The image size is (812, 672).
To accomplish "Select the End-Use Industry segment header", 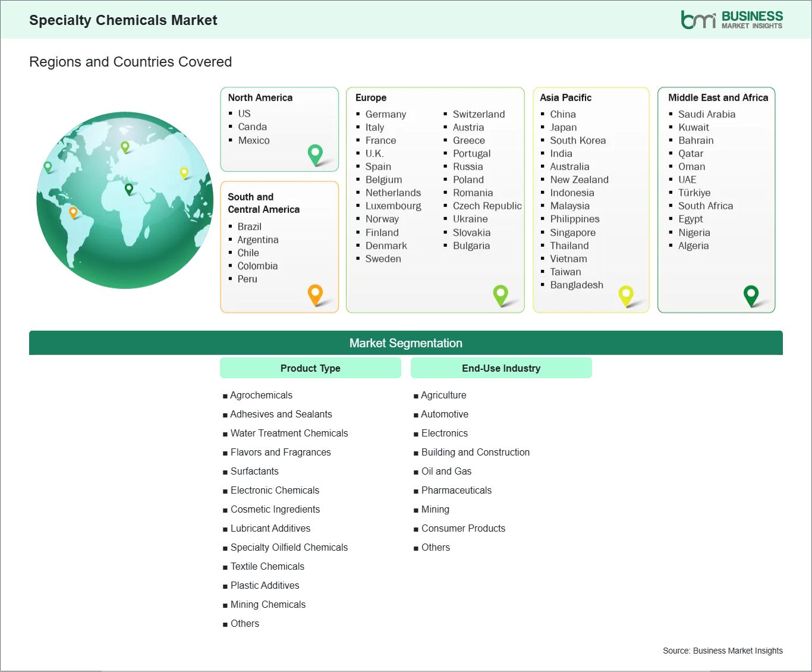I will coord(501,368).
